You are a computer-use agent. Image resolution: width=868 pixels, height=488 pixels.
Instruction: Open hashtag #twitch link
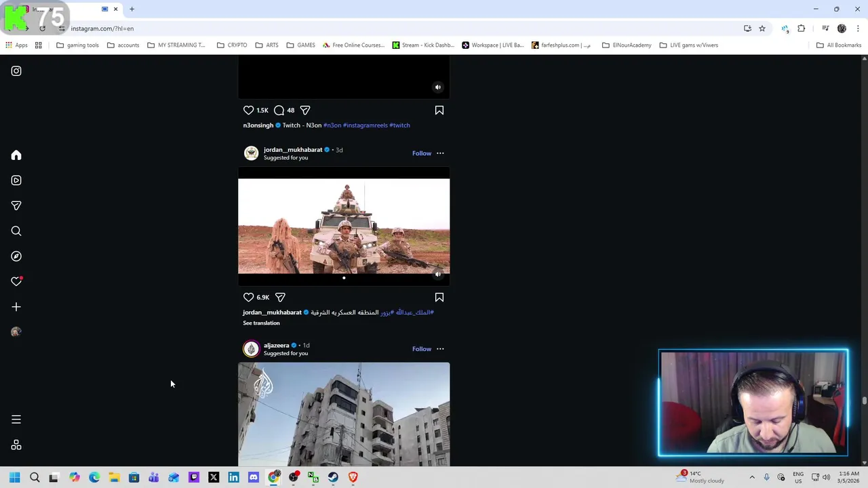(399, 125)
